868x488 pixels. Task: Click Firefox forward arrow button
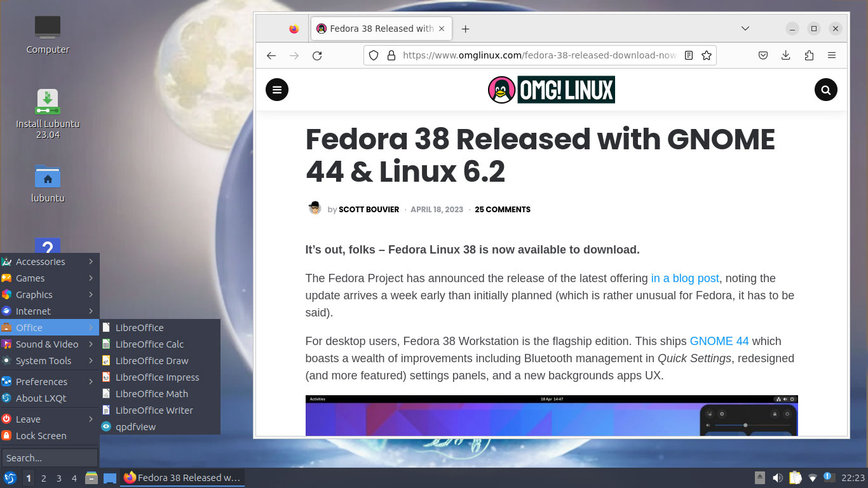click(x=294, y=55)
